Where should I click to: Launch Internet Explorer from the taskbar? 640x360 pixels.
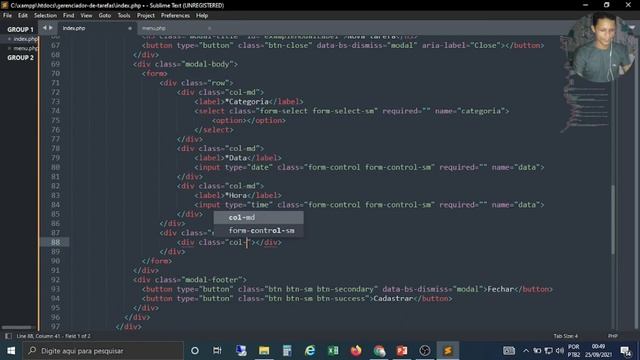(310, 351)
